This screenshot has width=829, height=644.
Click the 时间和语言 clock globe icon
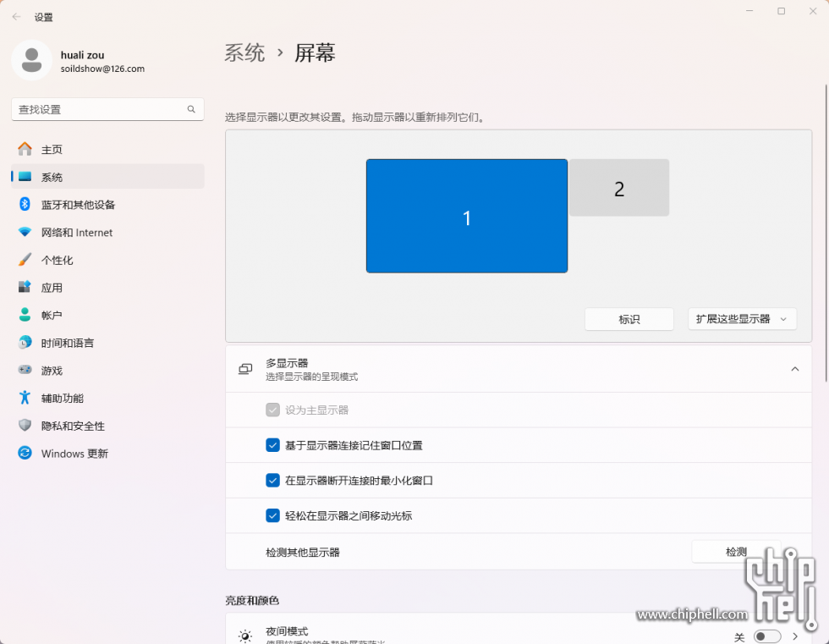(x=25, y=343)
